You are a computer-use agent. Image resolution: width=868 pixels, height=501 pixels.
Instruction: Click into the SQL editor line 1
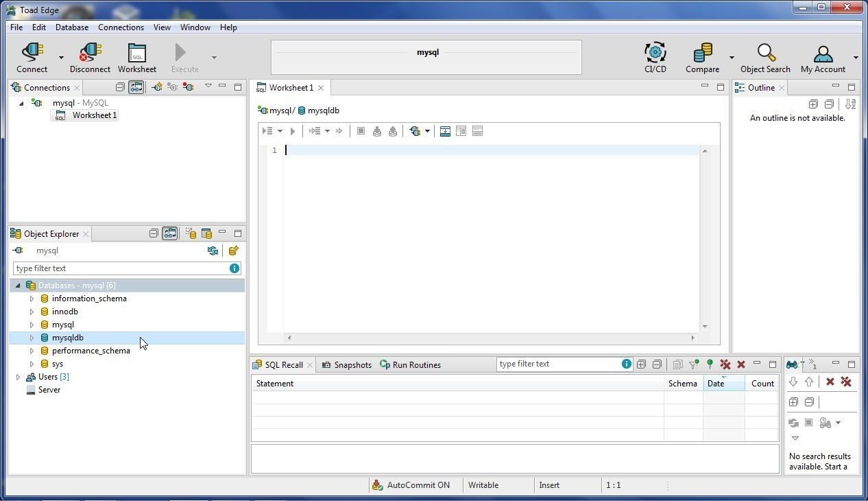[492, 150]
